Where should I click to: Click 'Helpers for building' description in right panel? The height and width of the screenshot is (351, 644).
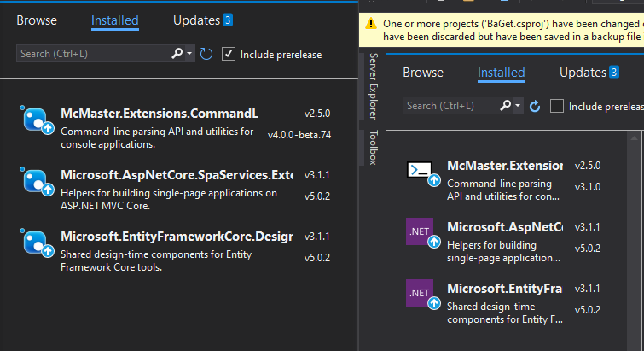click(x=503, y=252)
